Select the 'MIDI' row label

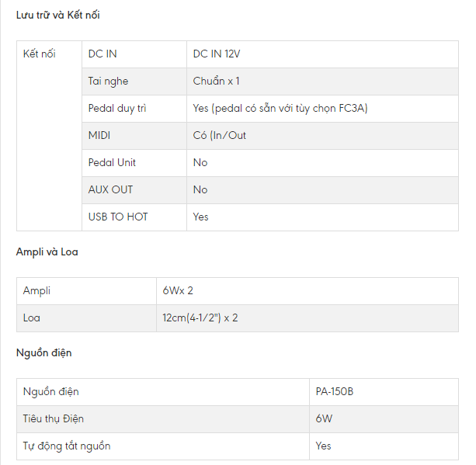pos(99,136)
